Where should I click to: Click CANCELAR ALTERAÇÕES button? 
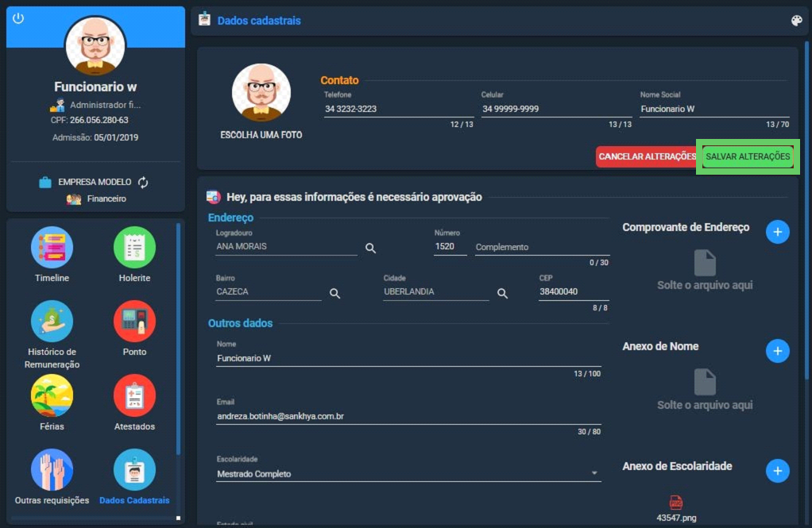[x=648, y=156]
